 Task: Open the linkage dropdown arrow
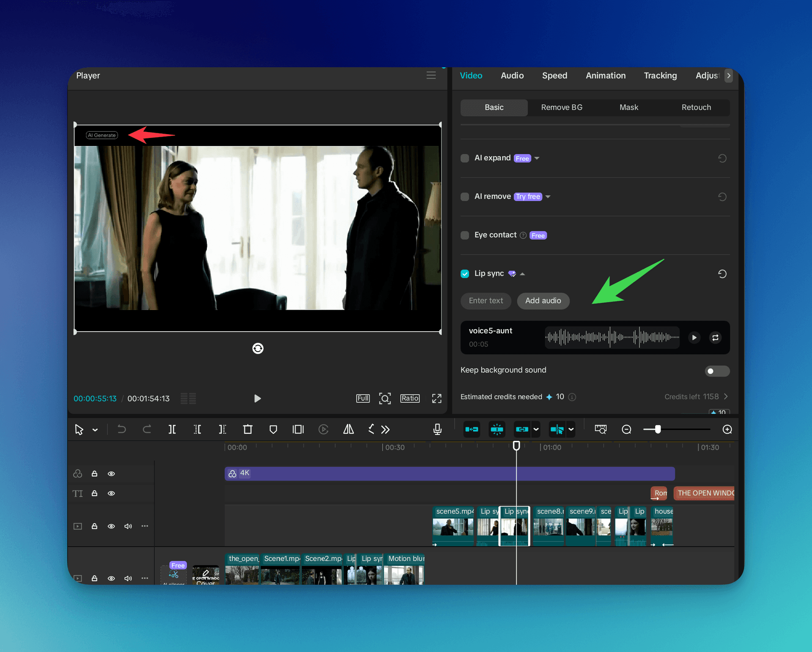536,429
